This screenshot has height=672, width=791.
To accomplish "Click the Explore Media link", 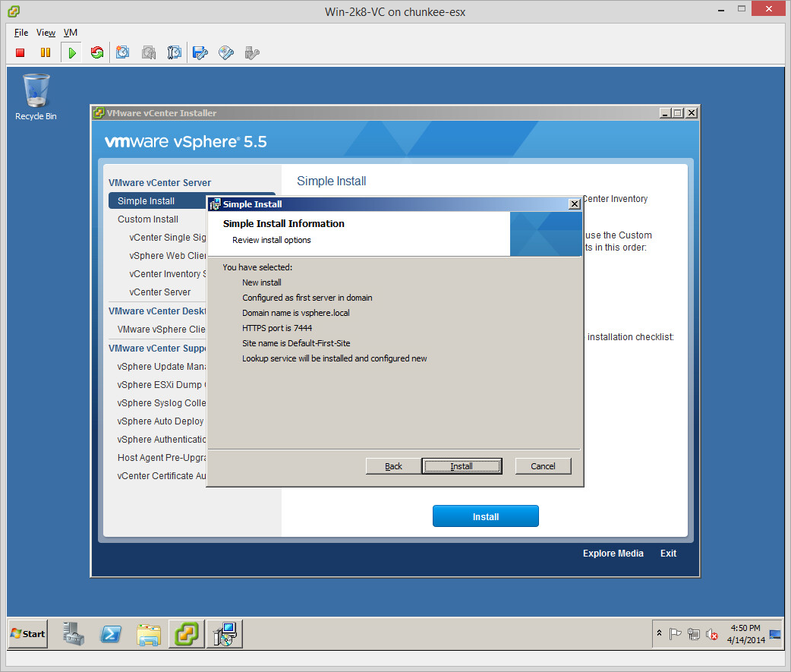I will pyautogui.click(x=613, y=554).
